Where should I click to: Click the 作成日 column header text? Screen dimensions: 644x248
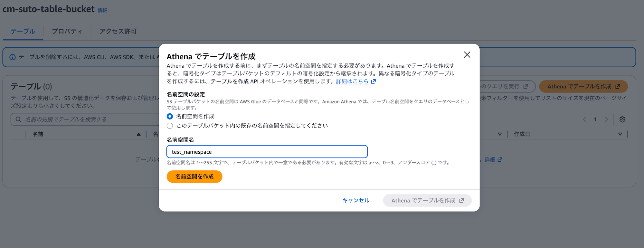tap(522, 134)
